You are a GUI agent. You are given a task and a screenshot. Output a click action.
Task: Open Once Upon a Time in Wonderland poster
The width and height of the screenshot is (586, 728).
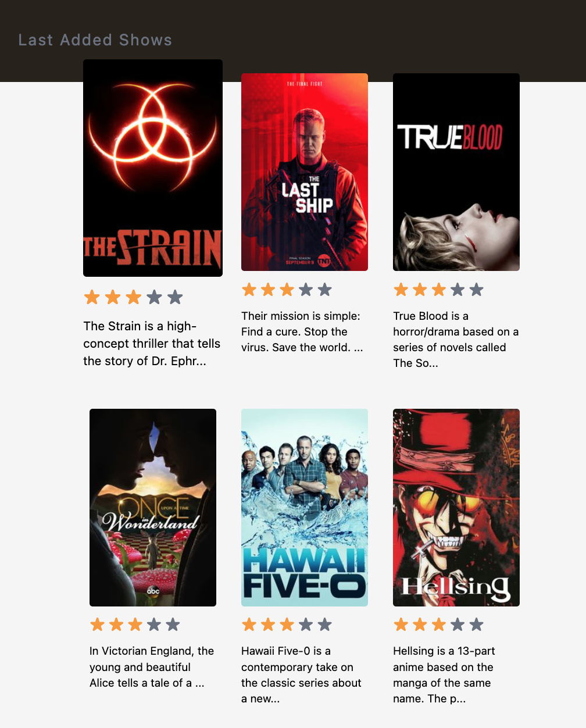[153, 508]
